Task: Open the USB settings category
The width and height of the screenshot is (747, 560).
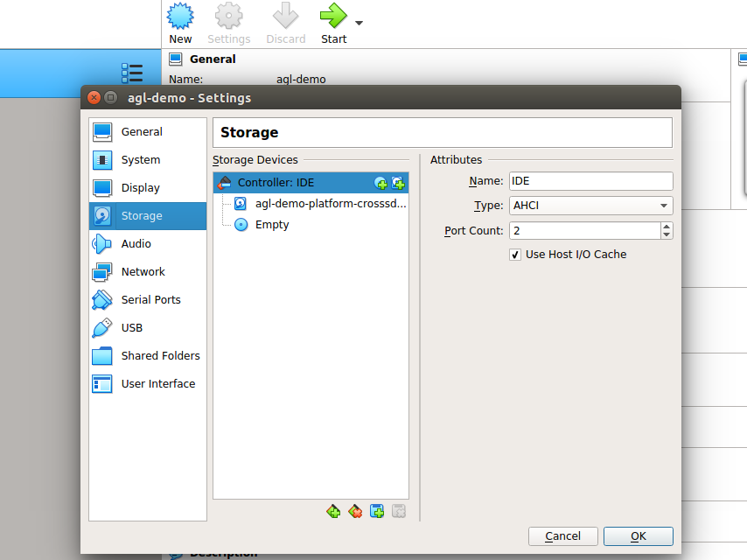Action: pos(148,328)
